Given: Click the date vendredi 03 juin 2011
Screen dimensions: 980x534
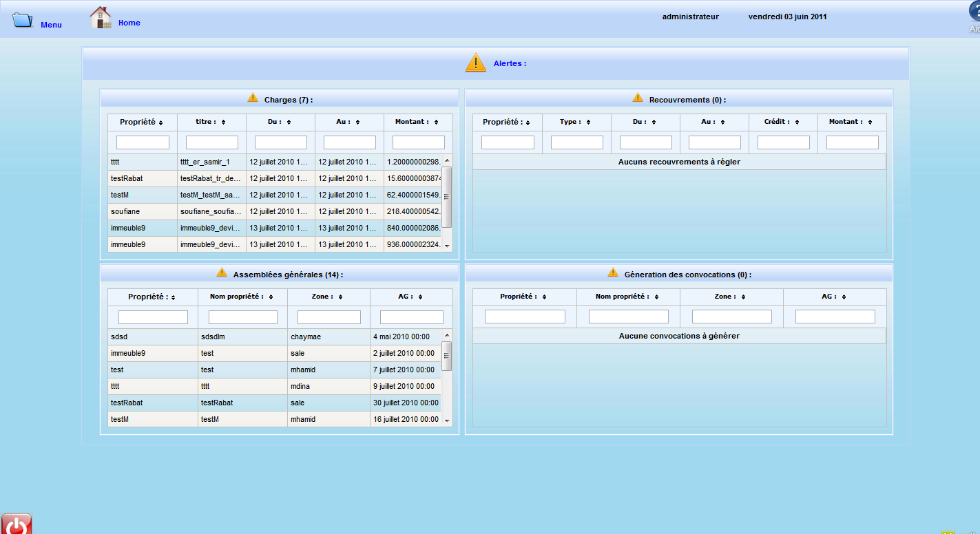Looking at the screenshot, I should click(787, 17).
